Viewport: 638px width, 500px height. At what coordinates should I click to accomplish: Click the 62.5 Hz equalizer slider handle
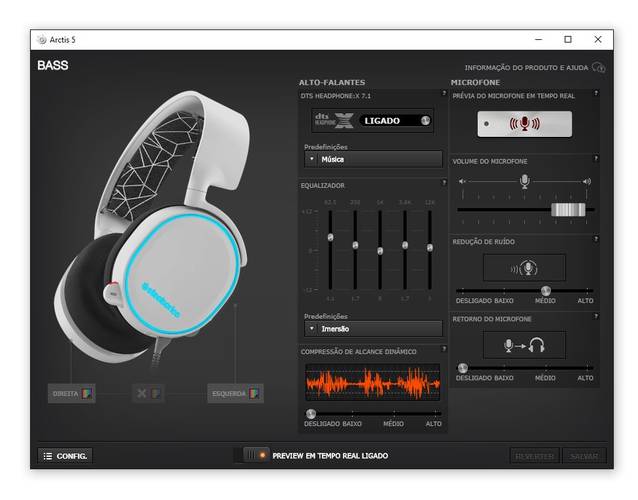(330, 237)
